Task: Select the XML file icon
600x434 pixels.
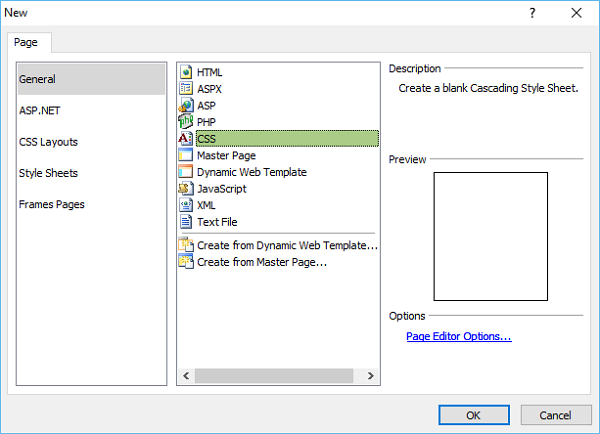Action: pos(186,205)
